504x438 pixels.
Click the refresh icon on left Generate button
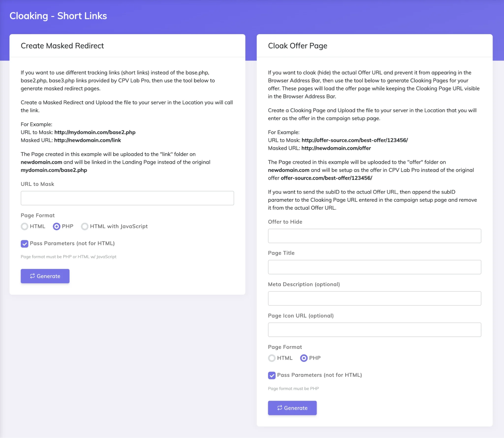coord(32,276)
